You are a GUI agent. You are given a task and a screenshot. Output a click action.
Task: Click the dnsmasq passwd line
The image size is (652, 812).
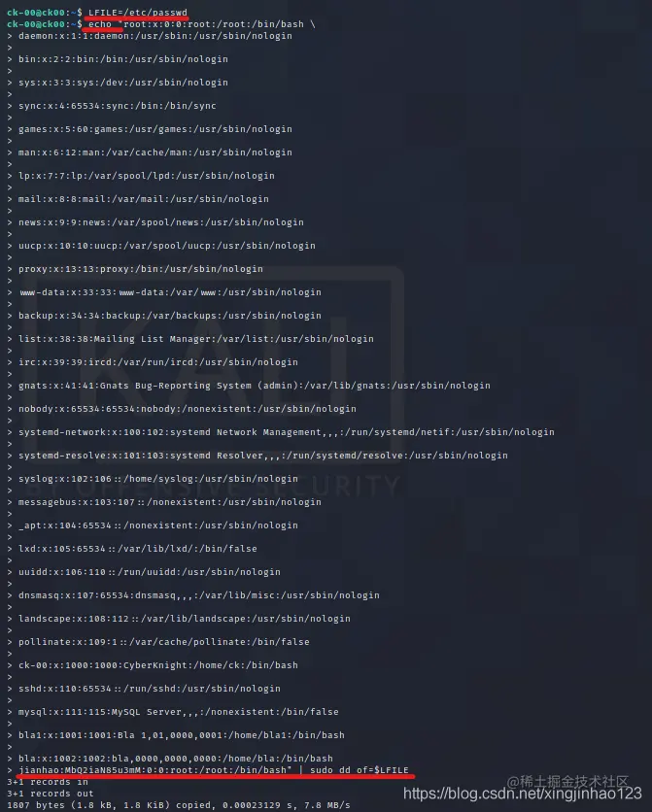pos(199,595)
